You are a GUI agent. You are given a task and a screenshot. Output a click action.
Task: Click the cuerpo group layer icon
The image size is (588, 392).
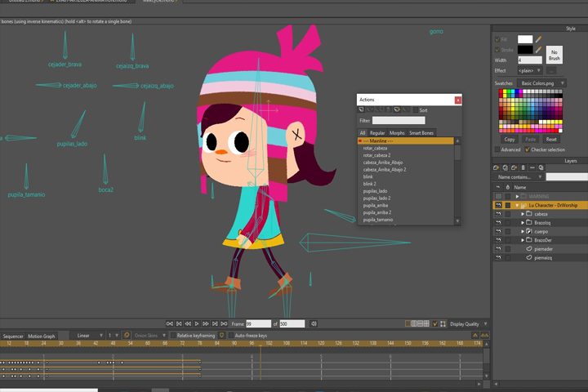(x=529, y=231)
